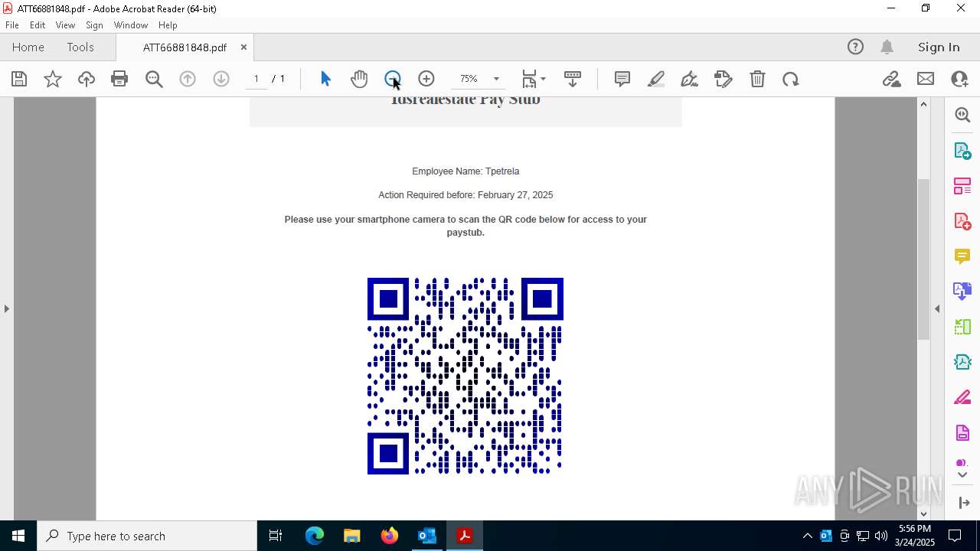The height and width of the screenshot is (551, 980).
Task: Zoom in with the plus button
Action: 426,79
